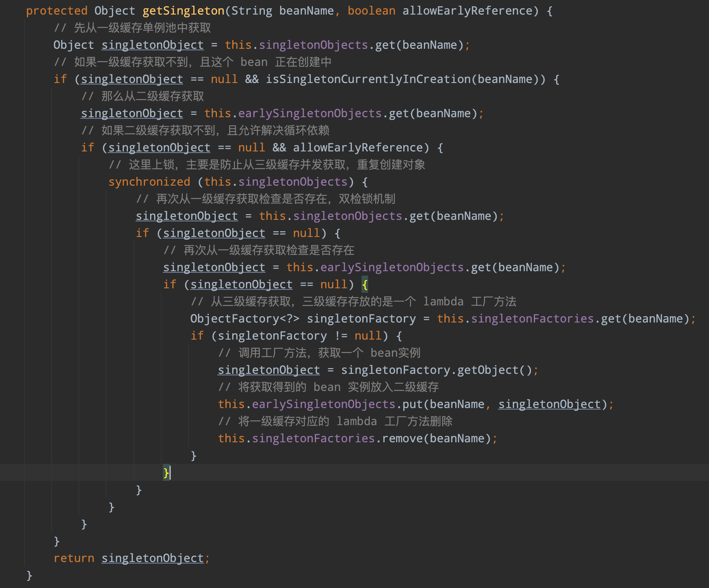Click the getSingleton method name in declaration
709x588 pixels.
[183, 11]
